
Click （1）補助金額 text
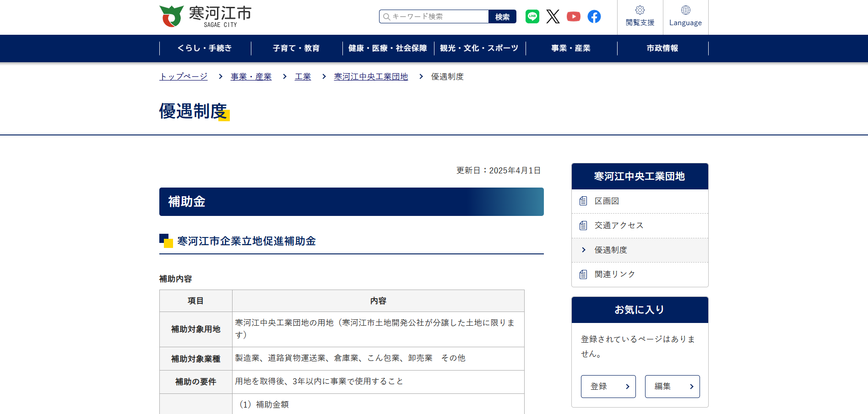pos(262,404)
